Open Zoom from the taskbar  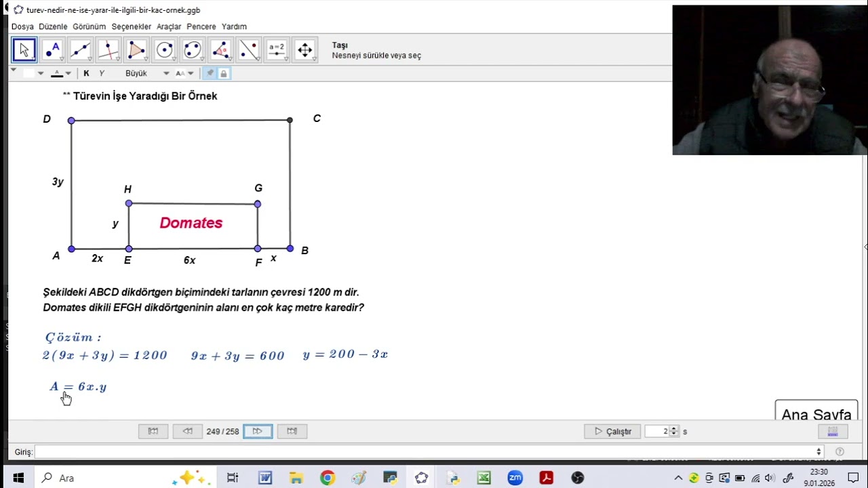pos(515,478)
